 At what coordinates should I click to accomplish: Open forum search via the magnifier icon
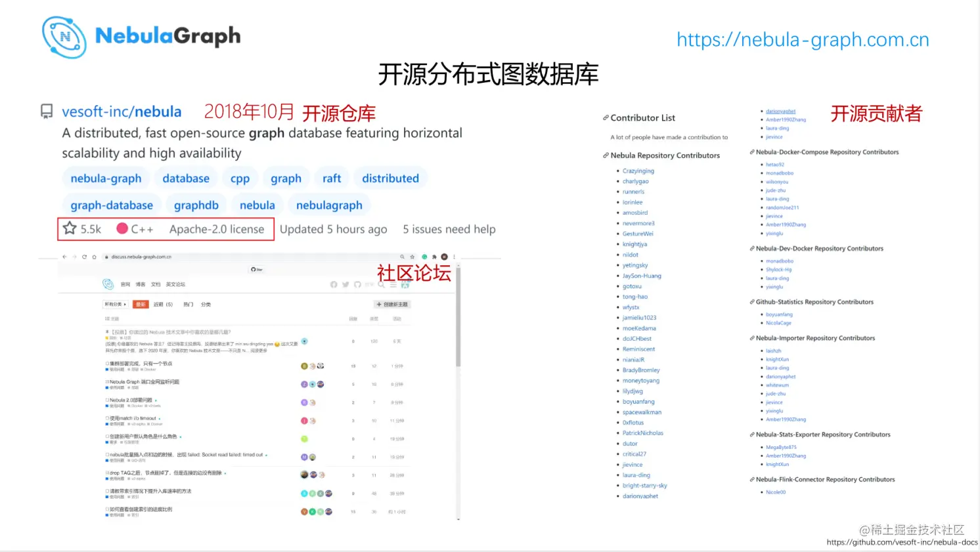pyautogui.click(x=380, y=284)
